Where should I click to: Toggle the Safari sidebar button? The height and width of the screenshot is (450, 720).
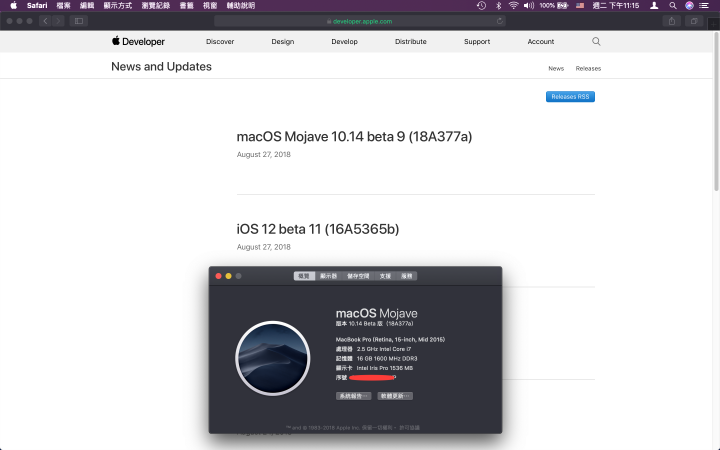79,21
